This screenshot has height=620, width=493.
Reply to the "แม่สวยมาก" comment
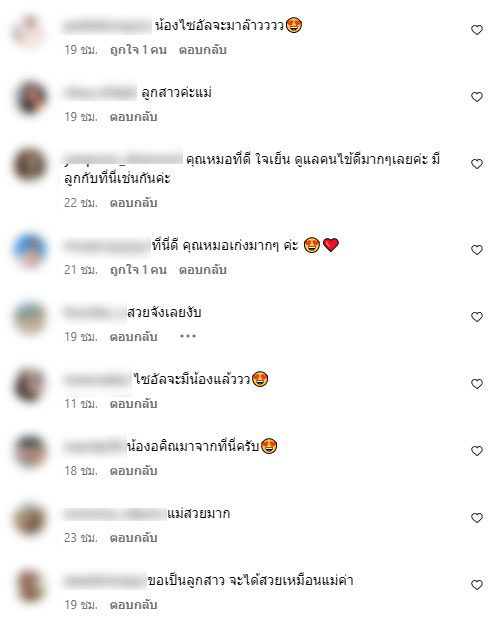pos(133,538)
